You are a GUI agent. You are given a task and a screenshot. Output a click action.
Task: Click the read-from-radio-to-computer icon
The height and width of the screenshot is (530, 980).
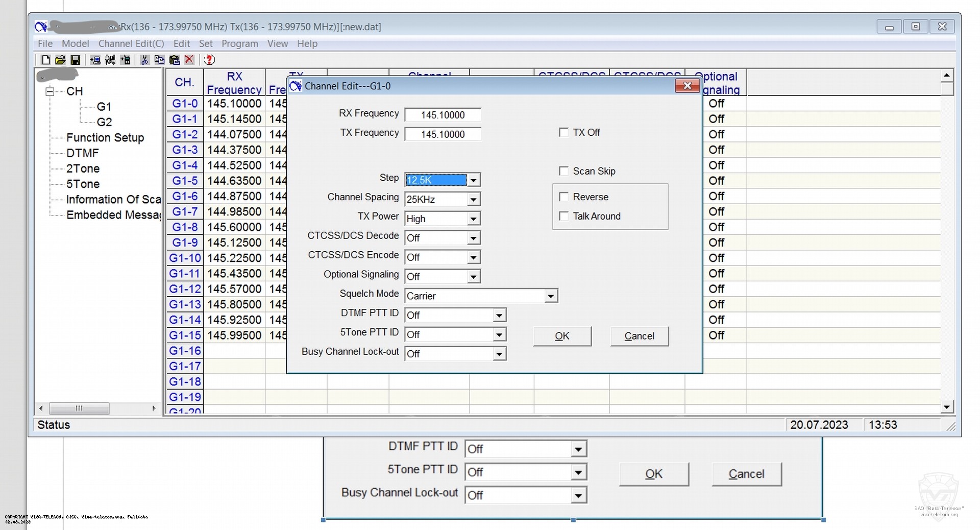pos(95,60)
